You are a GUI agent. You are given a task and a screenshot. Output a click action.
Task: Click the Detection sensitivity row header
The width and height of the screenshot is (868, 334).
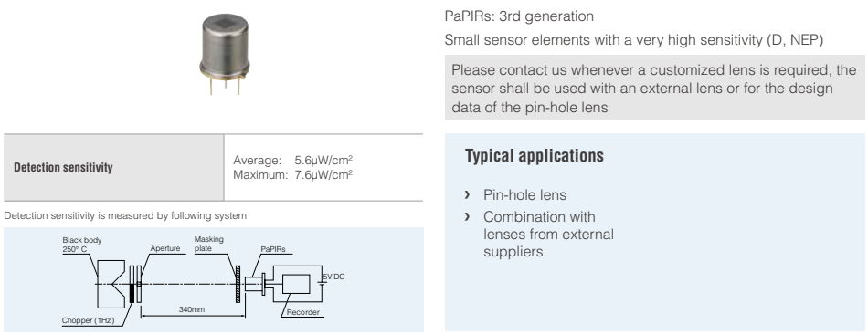pyautogui.click(x=113, y=168)
